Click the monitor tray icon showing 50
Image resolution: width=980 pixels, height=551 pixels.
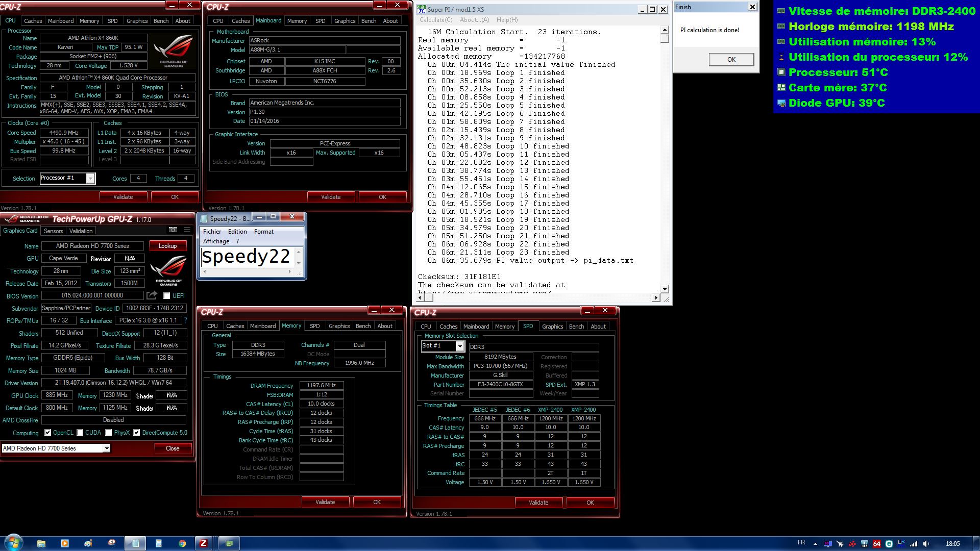827,544
